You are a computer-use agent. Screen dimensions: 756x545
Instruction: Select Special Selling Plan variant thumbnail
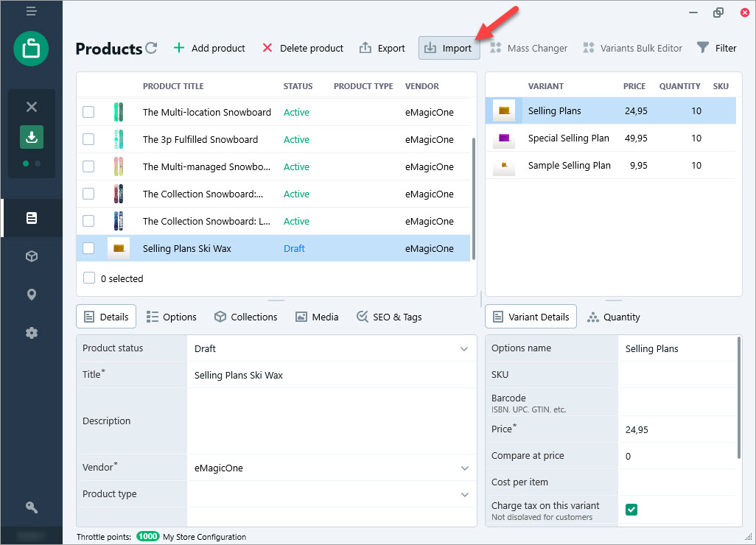pos(504,138)
